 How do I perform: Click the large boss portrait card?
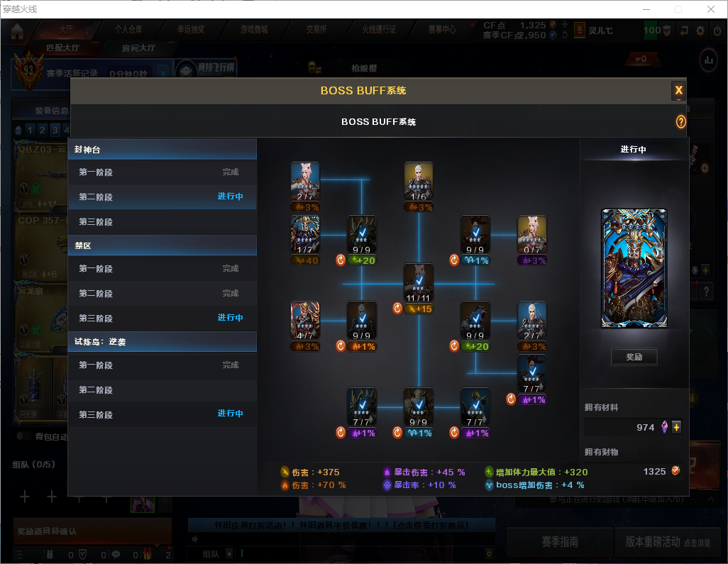(634, 268)
